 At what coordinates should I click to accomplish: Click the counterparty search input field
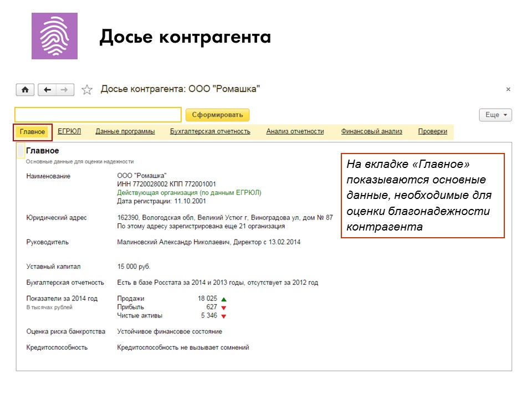pos(98,115)
